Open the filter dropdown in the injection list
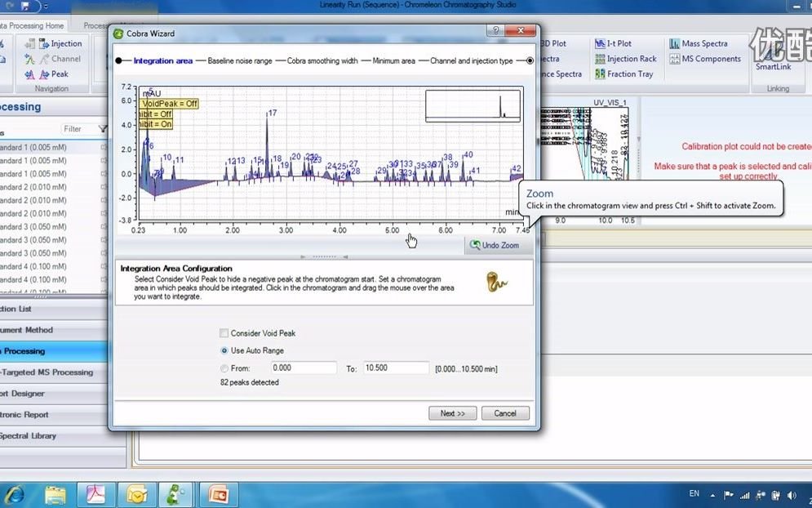 click(102, 128)
